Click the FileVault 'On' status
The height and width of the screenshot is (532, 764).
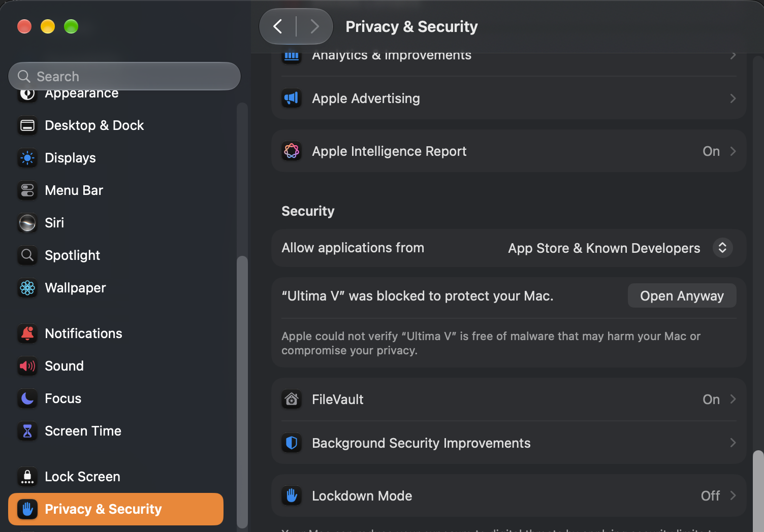pos(711,400)
